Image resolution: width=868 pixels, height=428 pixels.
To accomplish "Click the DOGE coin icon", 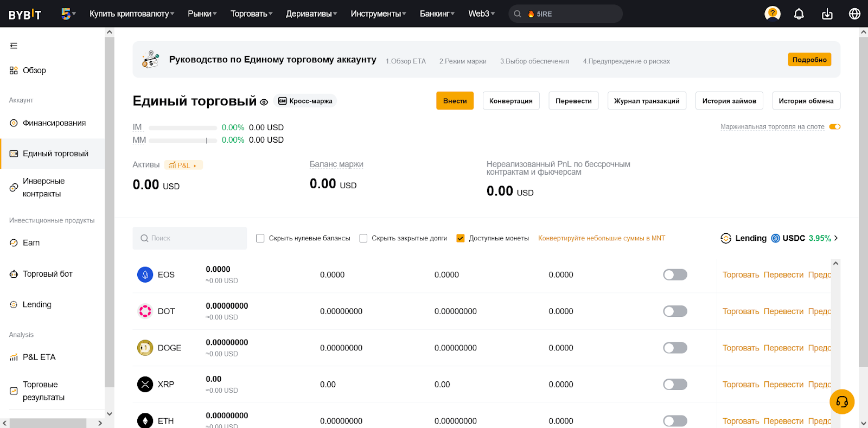I will click(x=145, y=348).
